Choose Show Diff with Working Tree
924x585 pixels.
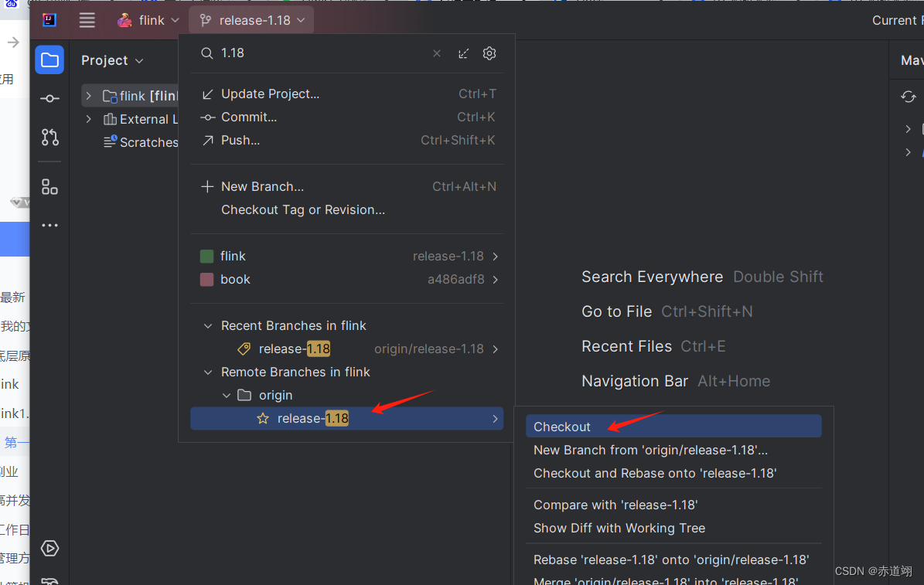673,528
